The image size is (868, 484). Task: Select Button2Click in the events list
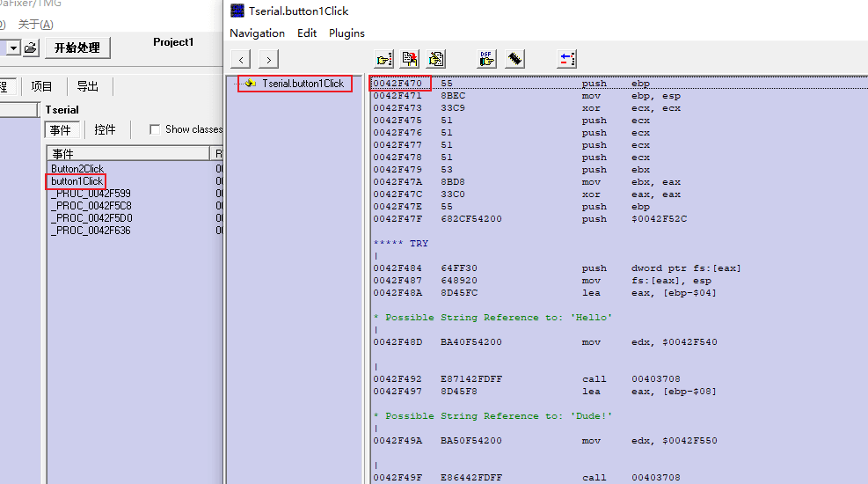pyautogui.click(x=77, y=168)
